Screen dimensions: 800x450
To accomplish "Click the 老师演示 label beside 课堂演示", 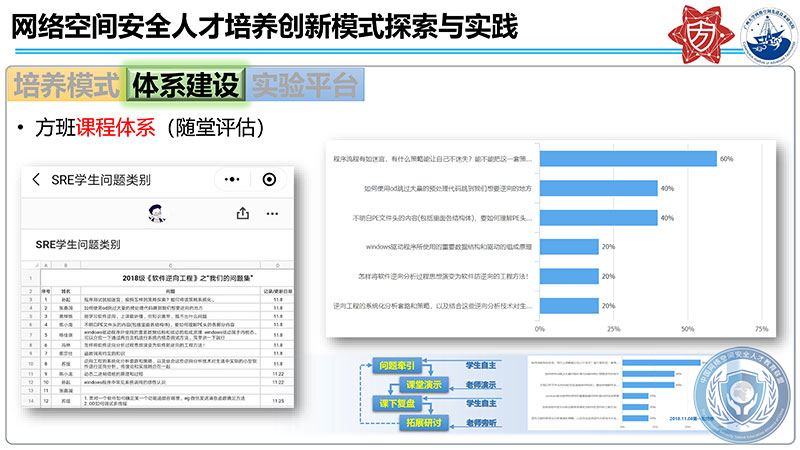I will (481, 385).
